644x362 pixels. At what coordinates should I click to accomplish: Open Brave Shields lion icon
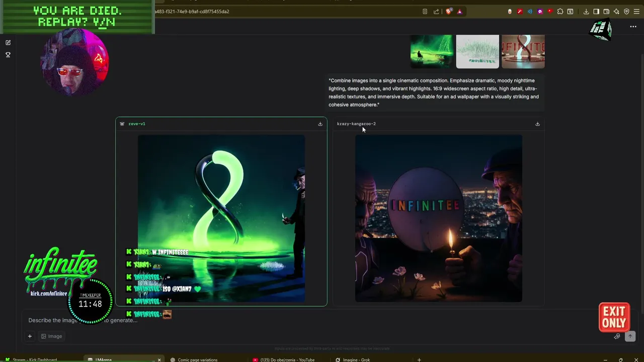point(449,12)
